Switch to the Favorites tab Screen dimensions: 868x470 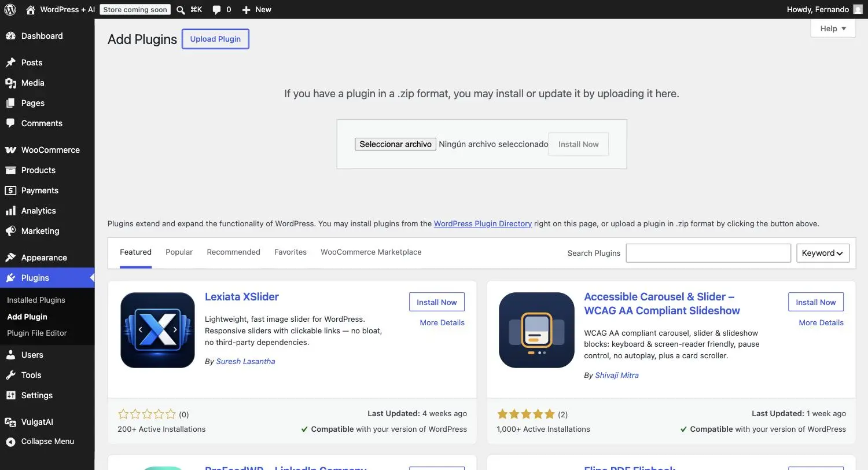tap(290, 252)
